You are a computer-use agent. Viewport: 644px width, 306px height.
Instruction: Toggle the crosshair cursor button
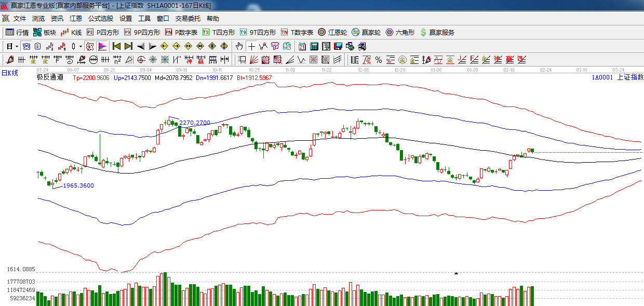pyautogui.click(x=251, y=46)
